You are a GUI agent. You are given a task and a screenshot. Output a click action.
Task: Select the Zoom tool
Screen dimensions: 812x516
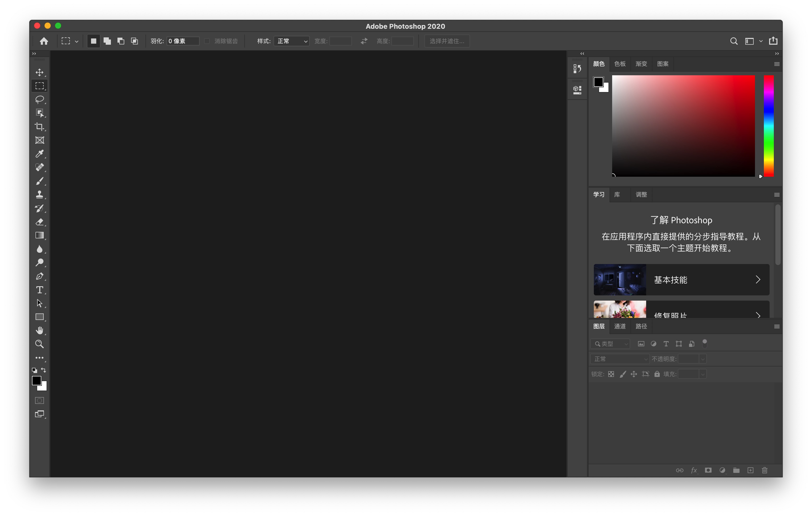[x=40, y=344]
